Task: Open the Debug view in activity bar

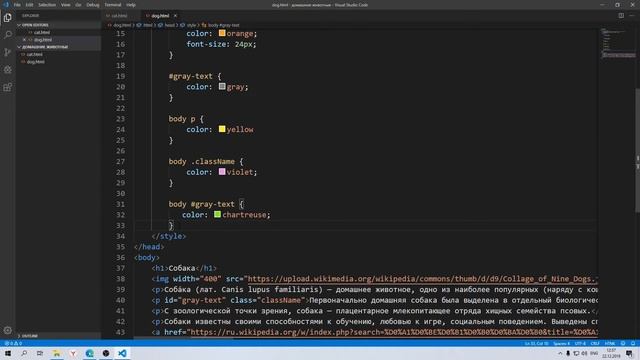Action: pos(8,70)
